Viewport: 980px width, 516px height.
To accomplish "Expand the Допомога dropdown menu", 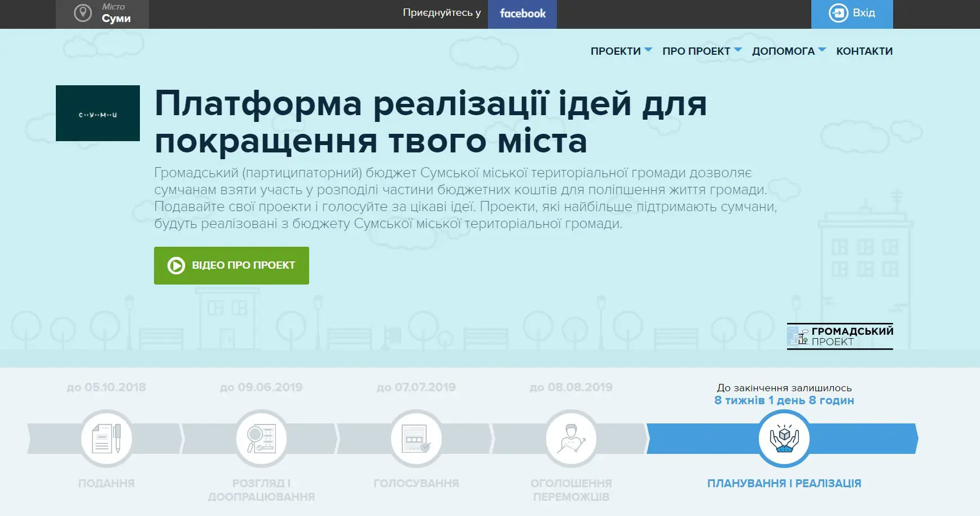I will pos(788,51).
